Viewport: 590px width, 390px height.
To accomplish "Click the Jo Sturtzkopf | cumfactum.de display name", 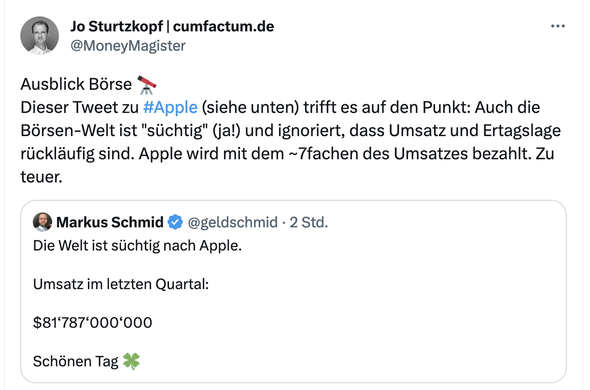I will click(x=172, y=26).
